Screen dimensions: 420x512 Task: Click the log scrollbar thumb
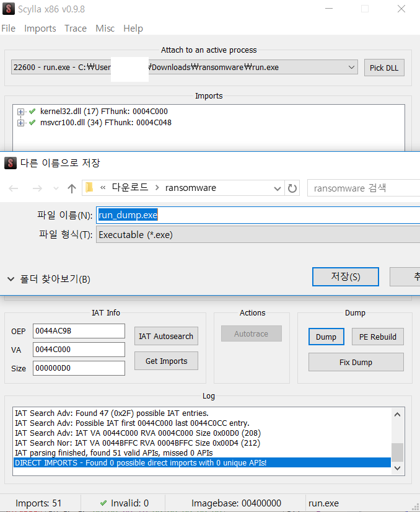point(397,452)
